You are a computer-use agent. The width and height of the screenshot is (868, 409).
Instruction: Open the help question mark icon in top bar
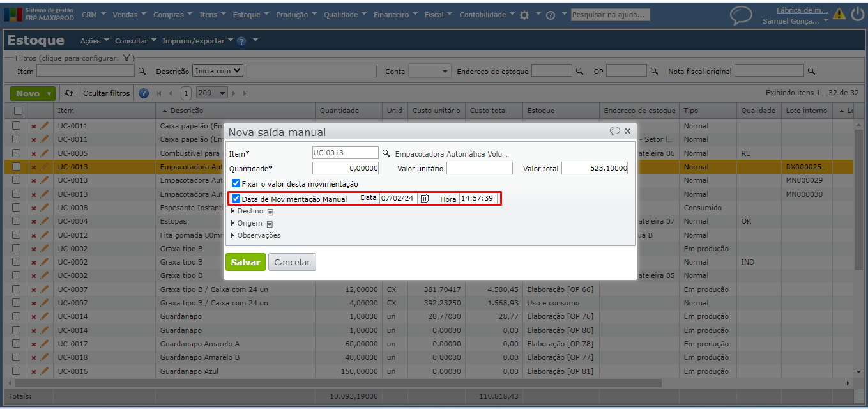(550, 15)
